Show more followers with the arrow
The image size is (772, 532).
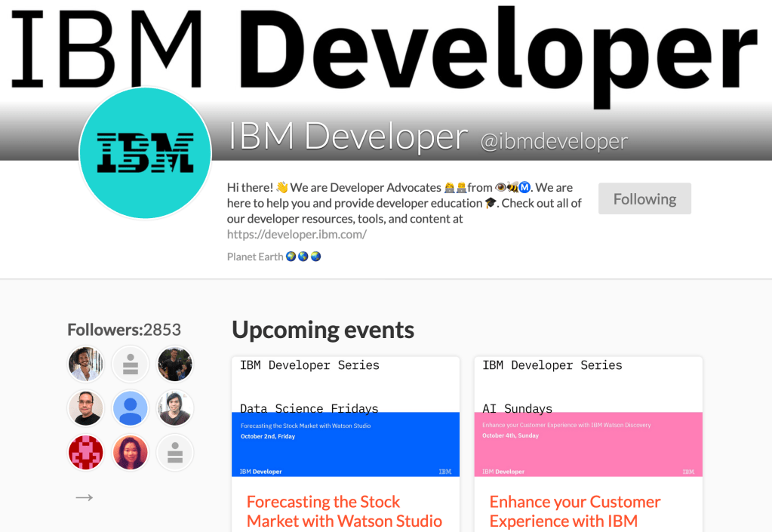[x=85, y=497]
